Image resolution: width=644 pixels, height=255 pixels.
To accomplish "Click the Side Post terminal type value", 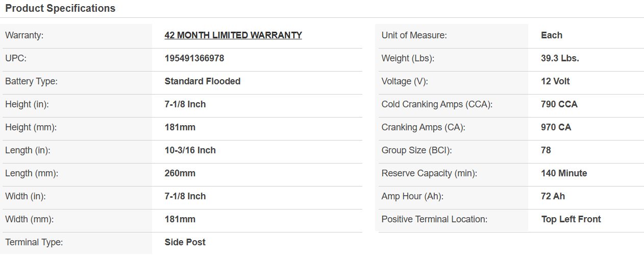I will [x=185, y=242].
